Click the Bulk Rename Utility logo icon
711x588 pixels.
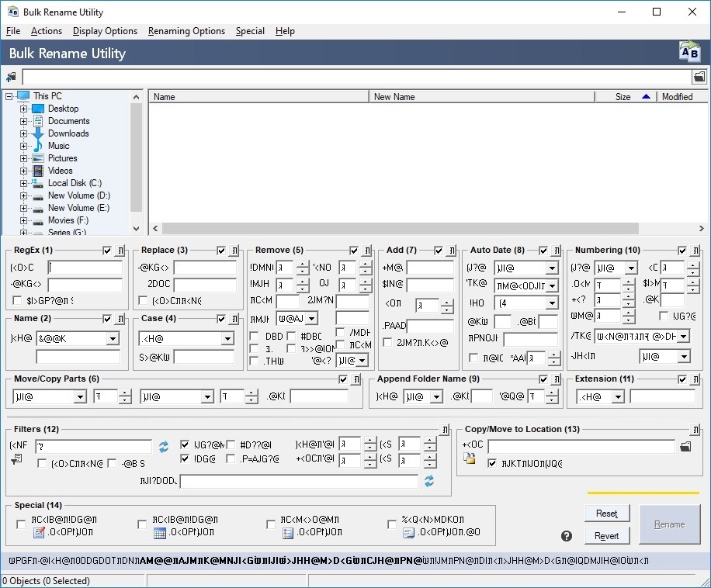[x=689, y=52]
